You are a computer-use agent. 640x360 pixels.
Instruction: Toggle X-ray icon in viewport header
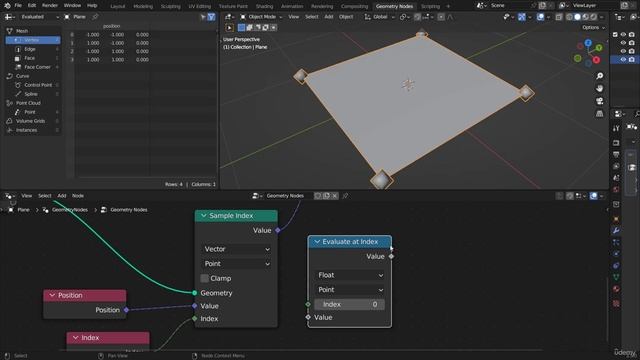click(559, 17)
